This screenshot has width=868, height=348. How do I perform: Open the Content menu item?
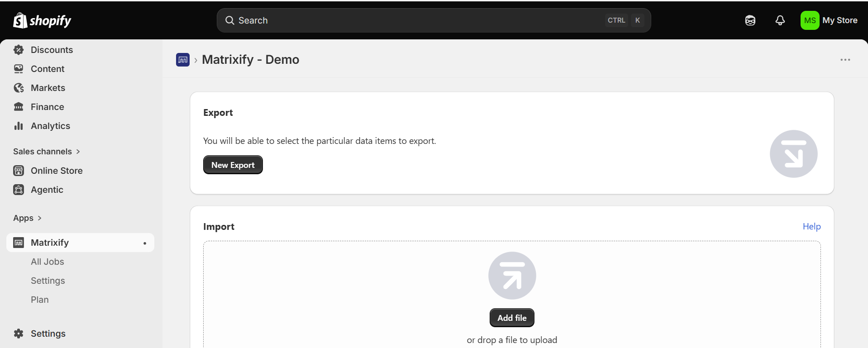point(48,69)
